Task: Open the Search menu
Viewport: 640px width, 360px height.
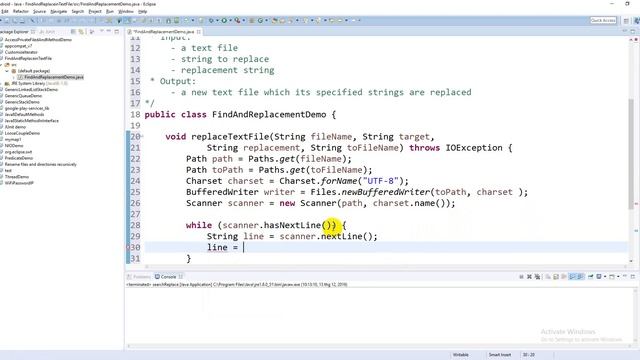Action: (78, 11)
